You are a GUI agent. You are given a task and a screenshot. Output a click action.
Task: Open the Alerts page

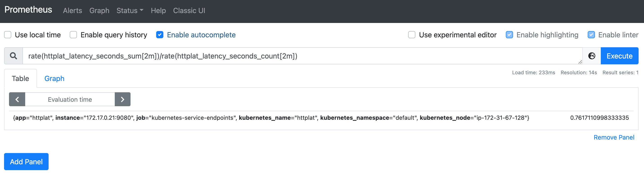click(72, 11)
